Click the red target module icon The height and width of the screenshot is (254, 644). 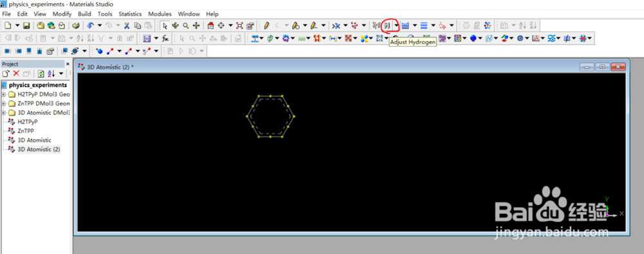(x=520, y=39)
